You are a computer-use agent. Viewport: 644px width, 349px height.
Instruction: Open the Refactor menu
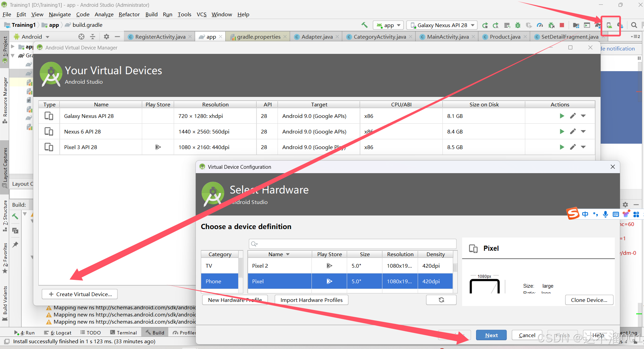129,14
